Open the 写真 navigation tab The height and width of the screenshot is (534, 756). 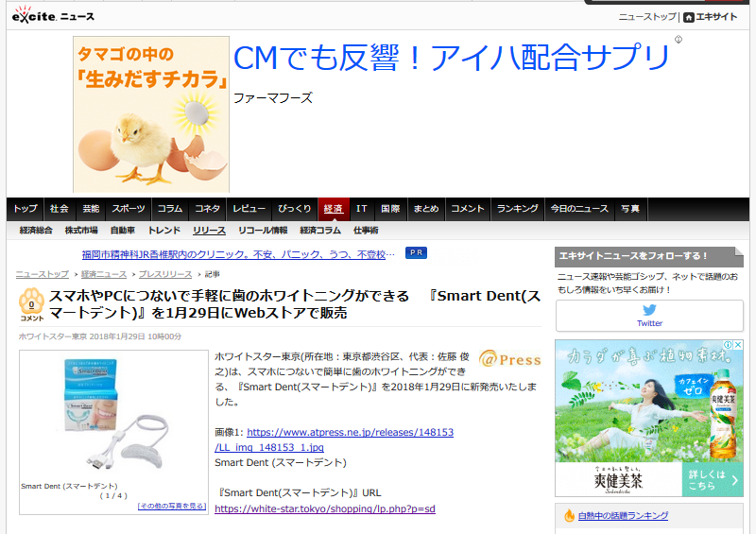630,209
